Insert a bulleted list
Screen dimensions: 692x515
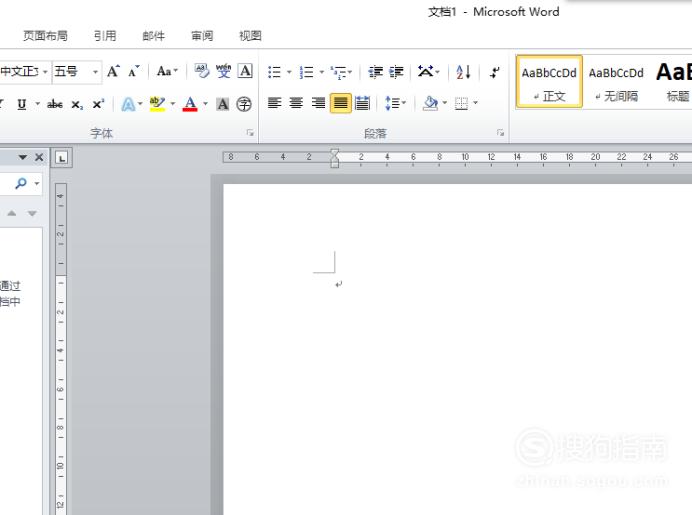(x=274, y=72)
